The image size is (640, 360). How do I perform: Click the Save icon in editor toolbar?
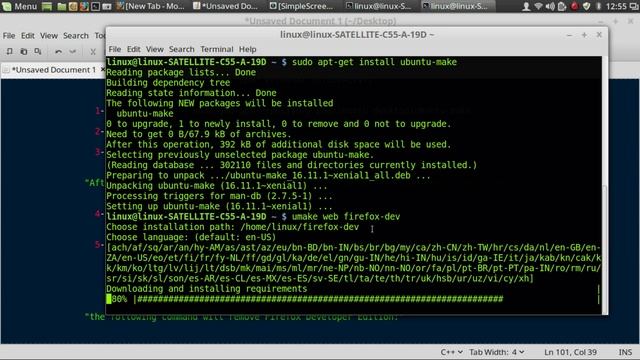coord(38,51)
